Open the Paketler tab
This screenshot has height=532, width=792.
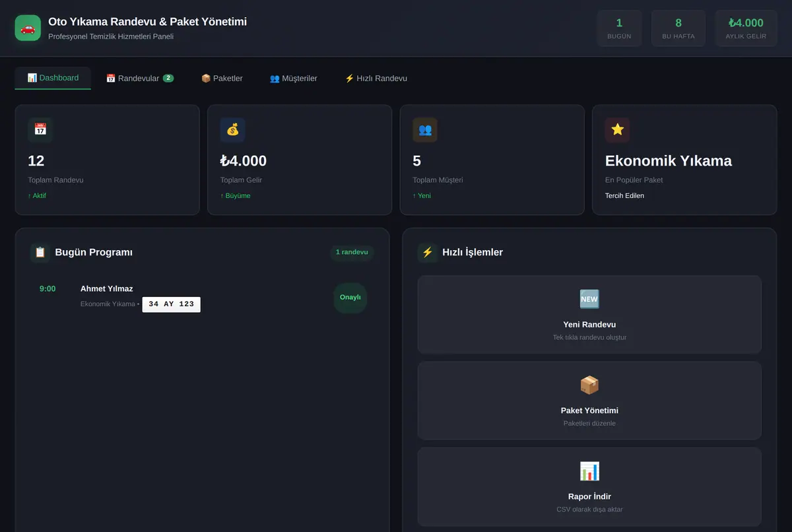click(x=222, y=79)
